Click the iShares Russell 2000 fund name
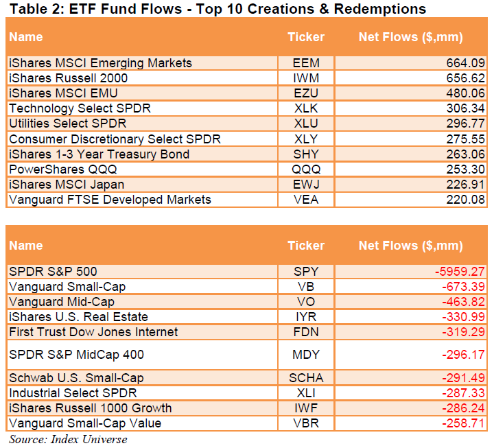 [68, 78]
